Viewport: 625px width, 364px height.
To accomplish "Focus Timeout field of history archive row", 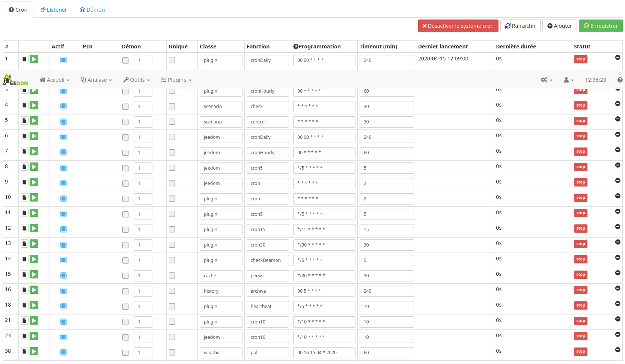I will pos(387,291).
